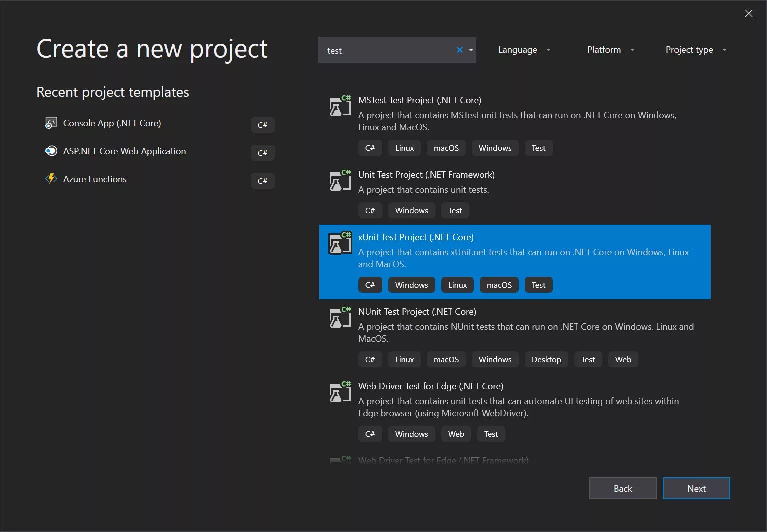Clear the search box with the X icon
767x532 pixels.
(459, 50)
